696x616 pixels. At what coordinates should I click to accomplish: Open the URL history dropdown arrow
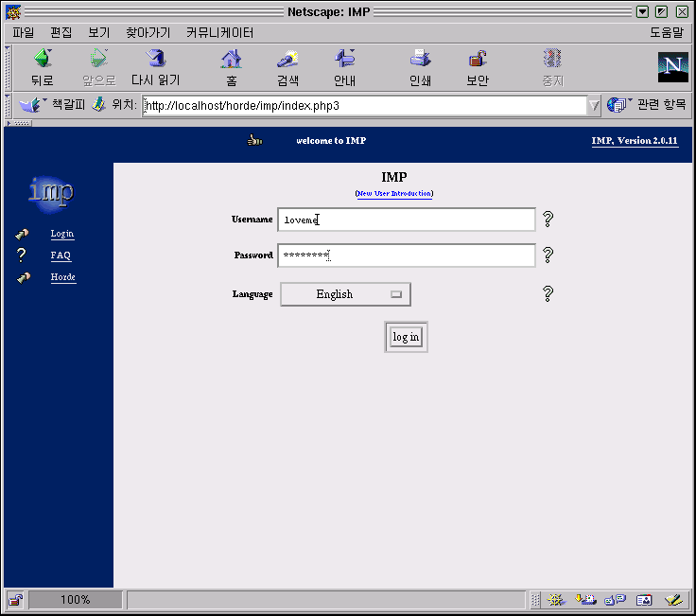[594, 106]
